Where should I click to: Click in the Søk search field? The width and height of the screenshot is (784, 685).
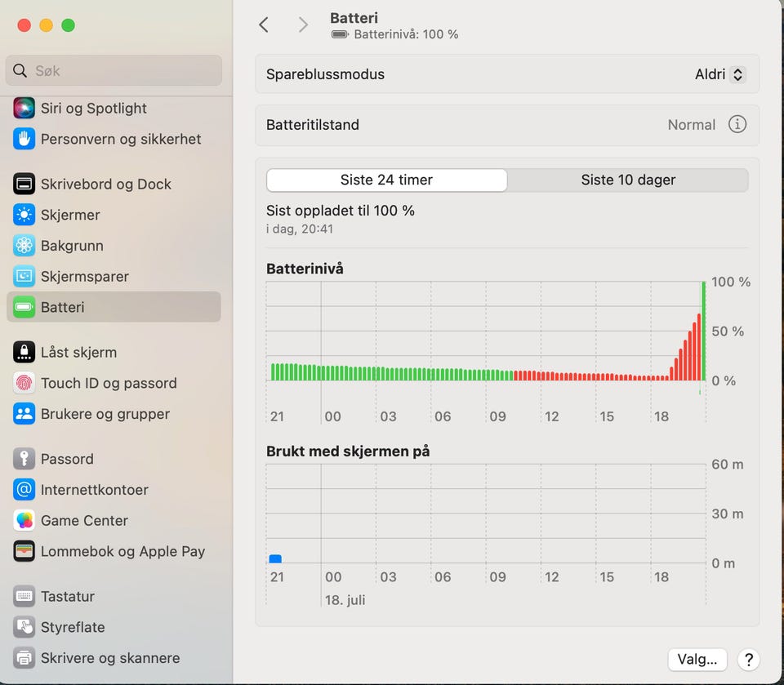[x=114, y=71]
